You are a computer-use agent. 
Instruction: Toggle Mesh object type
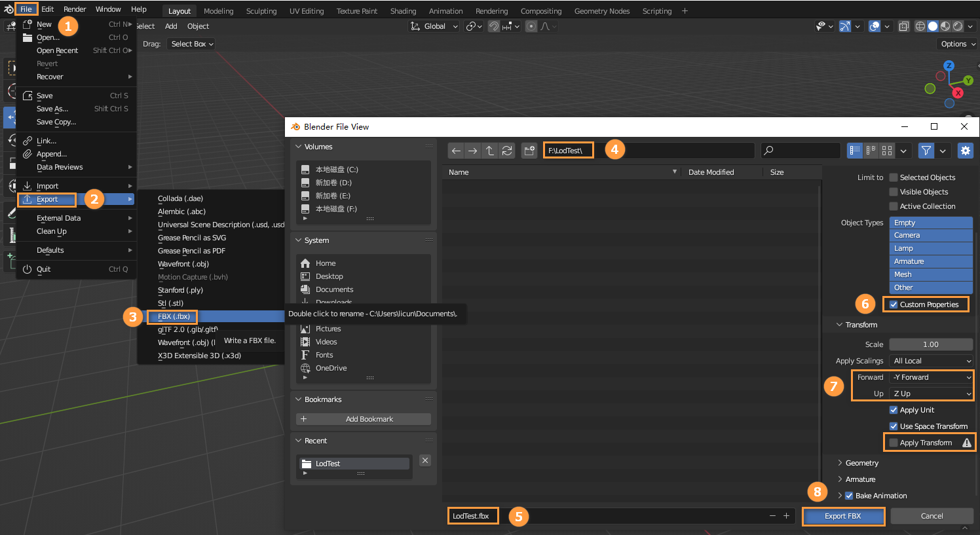point(931,274)
